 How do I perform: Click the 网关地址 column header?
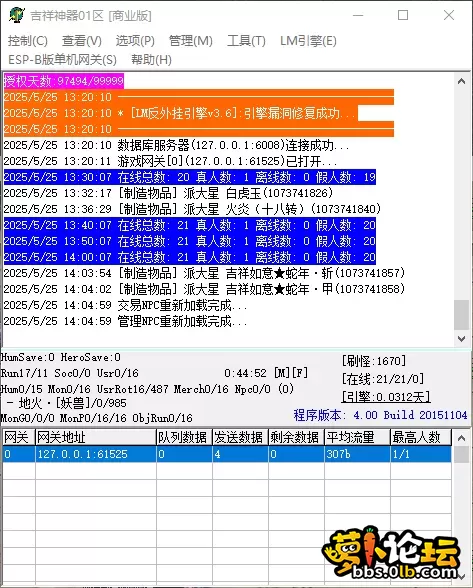point(96,437)
